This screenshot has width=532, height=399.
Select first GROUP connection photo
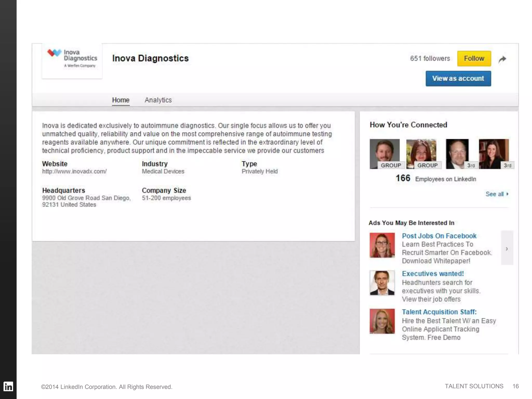(x=385, y=154)
